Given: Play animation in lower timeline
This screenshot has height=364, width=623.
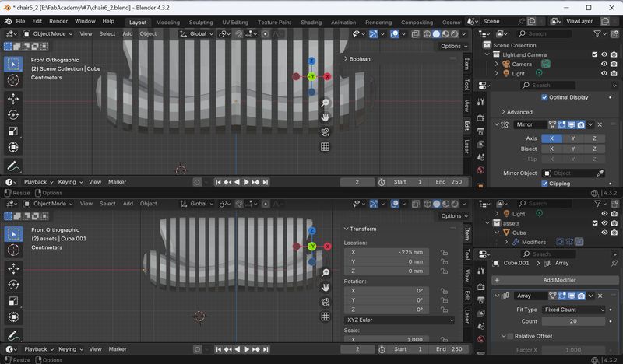Looking at the screenshot, I should pos(246,349).
